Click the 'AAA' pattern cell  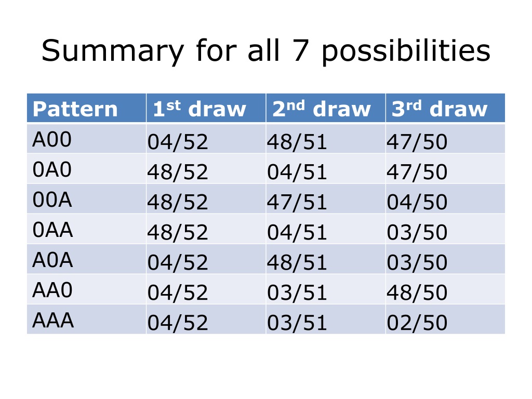click(87, 320)
